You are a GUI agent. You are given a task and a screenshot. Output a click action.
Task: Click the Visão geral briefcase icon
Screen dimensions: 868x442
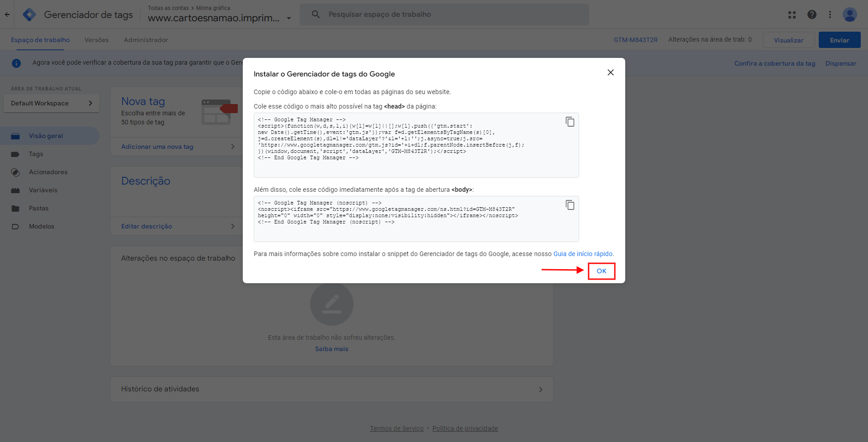[15, 136]
